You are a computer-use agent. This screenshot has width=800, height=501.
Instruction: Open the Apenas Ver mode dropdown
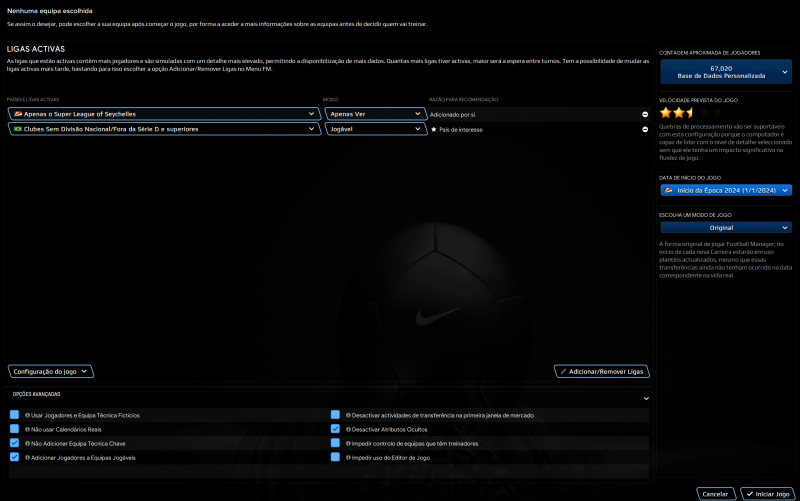(x=376, y=114)
